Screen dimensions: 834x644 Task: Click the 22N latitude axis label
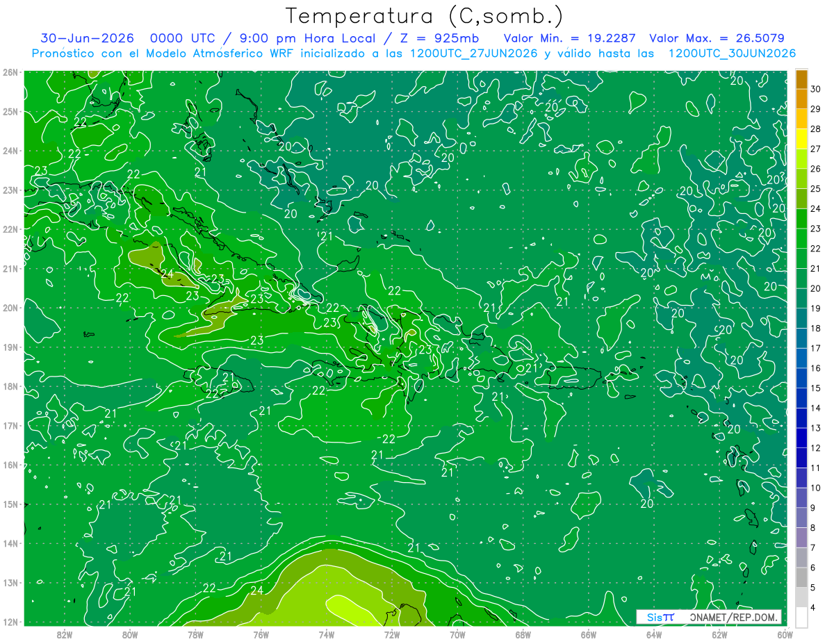pyautogui.click(x=10, y=229)
